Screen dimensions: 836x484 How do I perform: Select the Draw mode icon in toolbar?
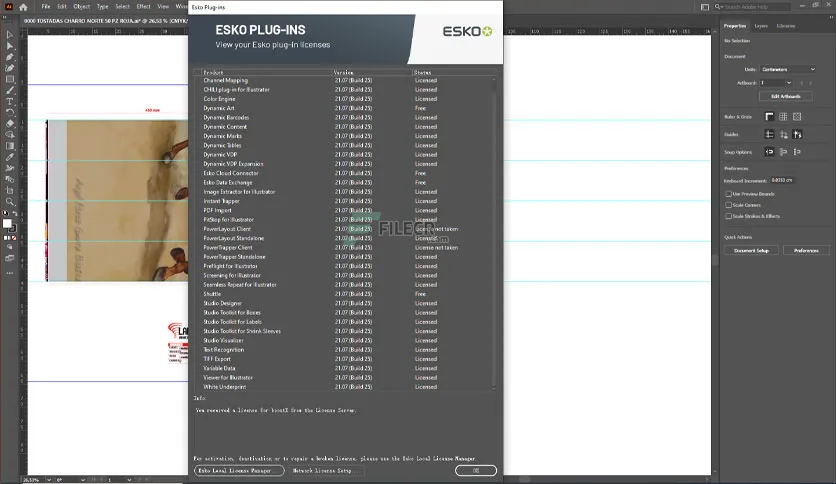pyautogui.click(x=10, y=247)
